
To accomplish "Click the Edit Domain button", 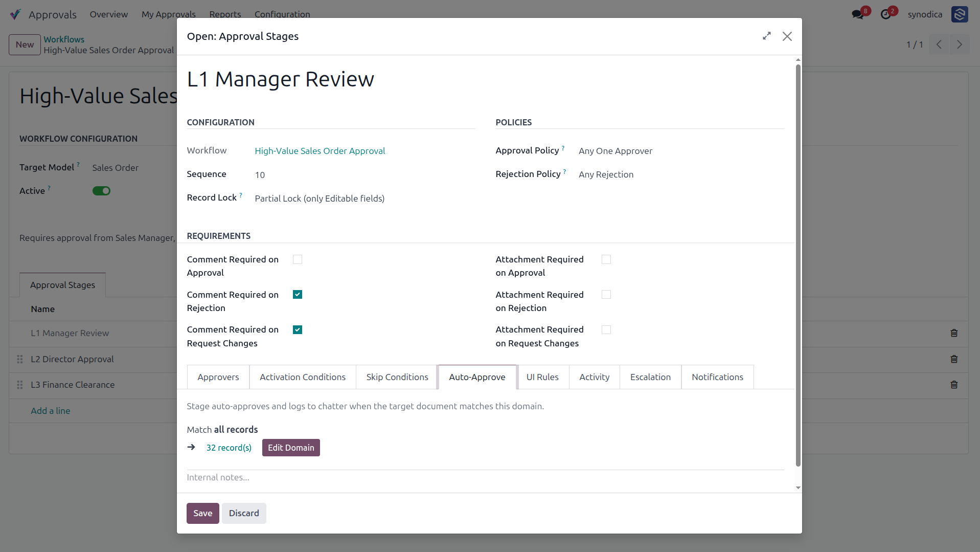I will (291, 448).
